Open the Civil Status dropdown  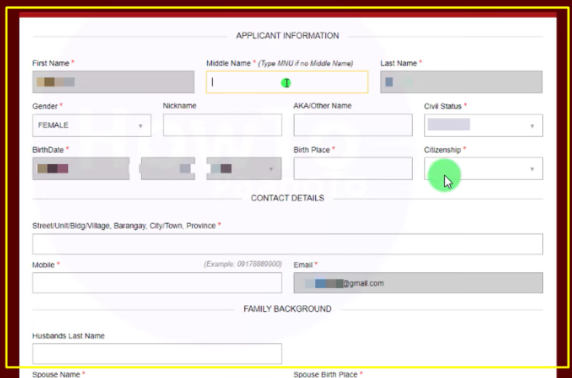point(483,125)
